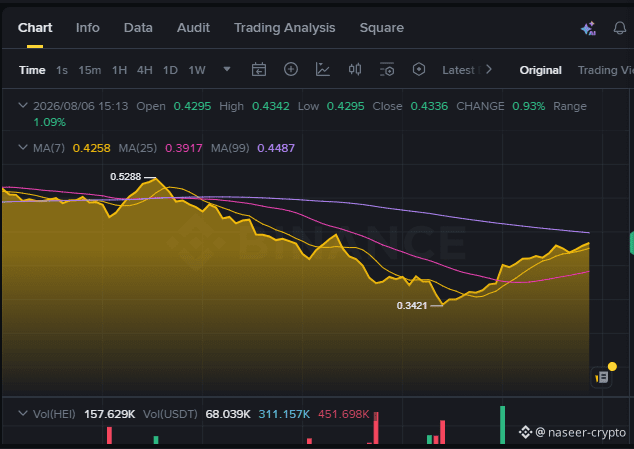Image resolution: width=634 pixels, height=449 pixels.
Task: Select the line chart type icon
Action: coord(323,70)
